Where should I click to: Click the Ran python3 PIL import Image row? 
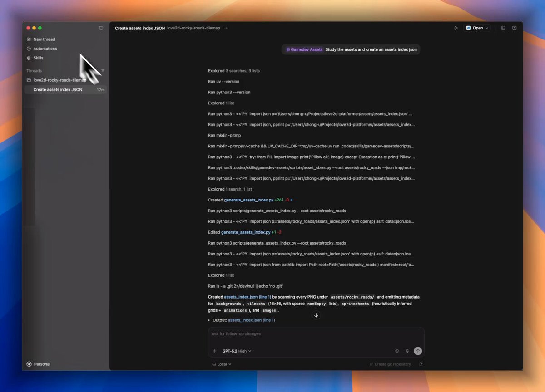312,157
